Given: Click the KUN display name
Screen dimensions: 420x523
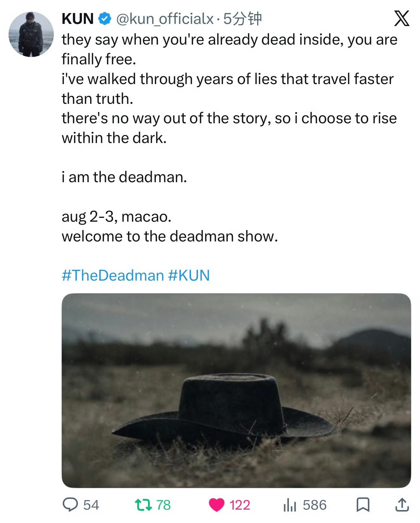Looking at the screenshot, I should pos(78,19).
